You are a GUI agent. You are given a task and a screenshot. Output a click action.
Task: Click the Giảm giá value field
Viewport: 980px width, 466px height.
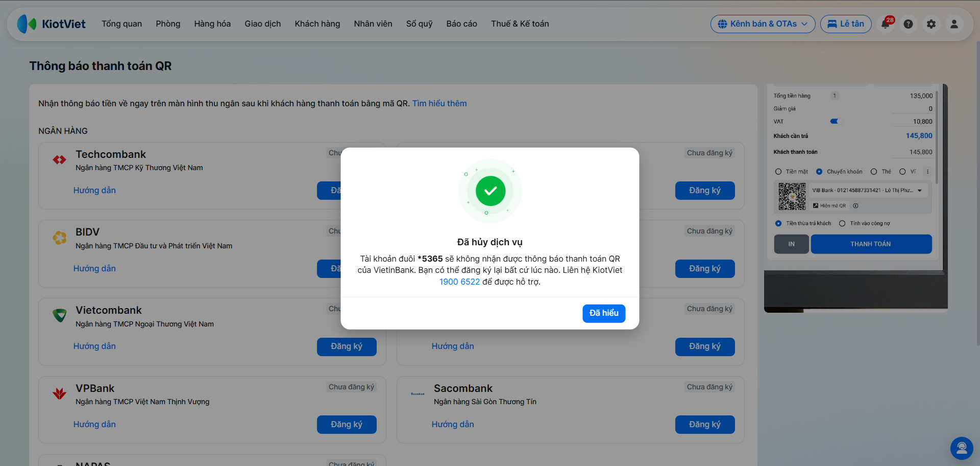[x=913, y=109]
